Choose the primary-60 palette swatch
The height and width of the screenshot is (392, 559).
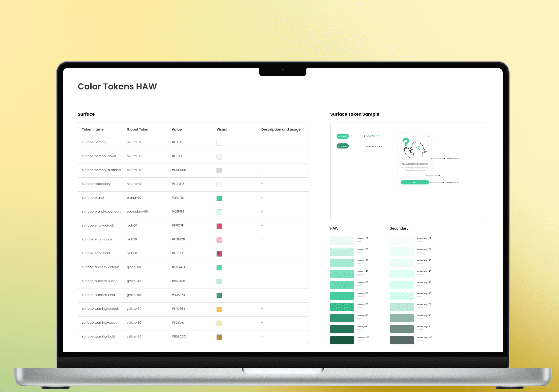[x=342, y=296]
